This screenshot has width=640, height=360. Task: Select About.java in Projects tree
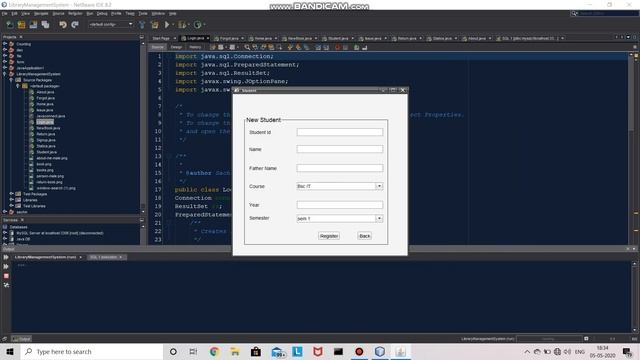45,92
